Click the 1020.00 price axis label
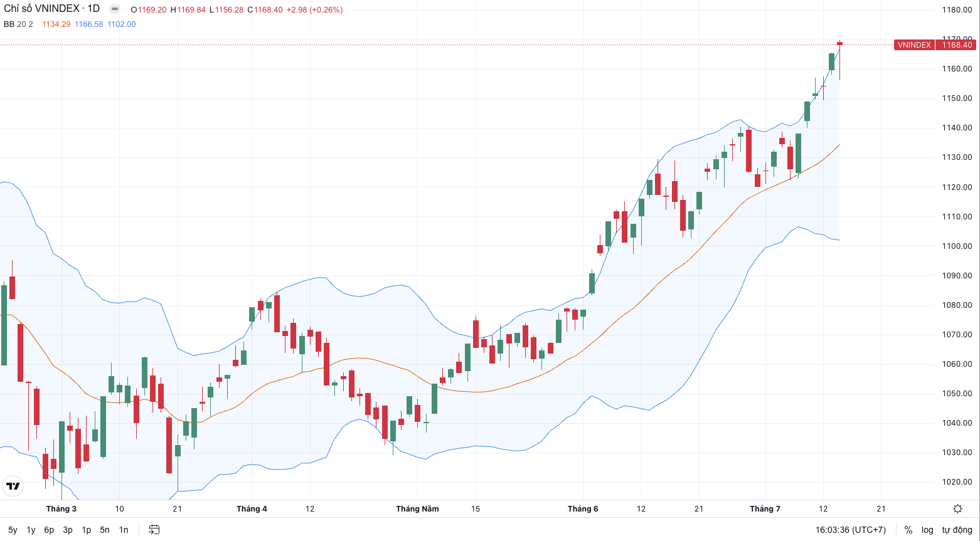The width and height of the screenshot is (980, 541). click(957, 482)
